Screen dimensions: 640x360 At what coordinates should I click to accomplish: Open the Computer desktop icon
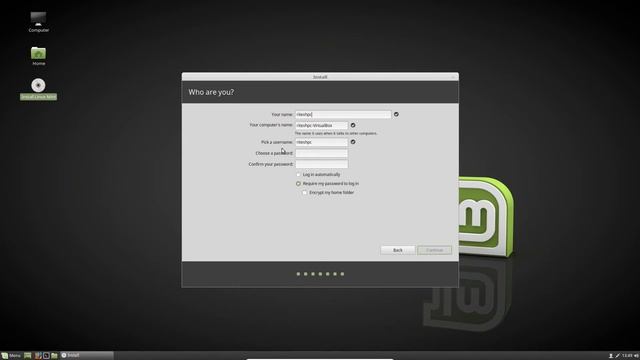pos(38,22)
